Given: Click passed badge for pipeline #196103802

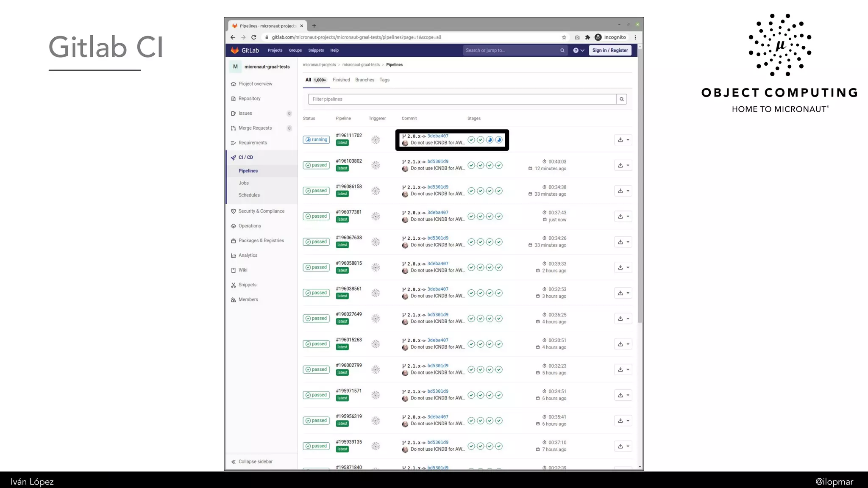Looking at the screenshot, I should pyautogui.click(x=317, y=165).
